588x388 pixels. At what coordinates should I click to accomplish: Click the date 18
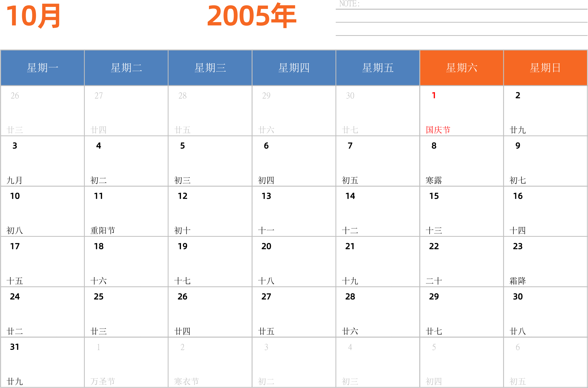[99, 246]
